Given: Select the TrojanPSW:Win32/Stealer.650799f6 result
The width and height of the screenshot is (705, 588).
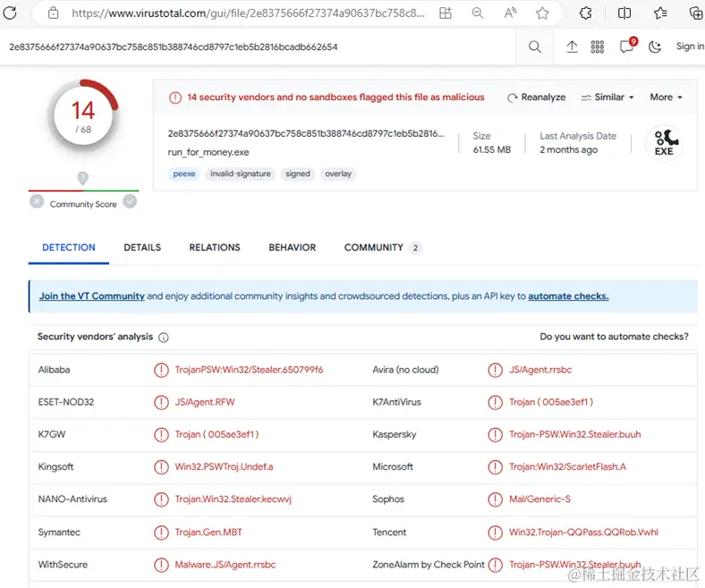Looking at the screenshot, I should pyautogui.click(x=249, y=370).
